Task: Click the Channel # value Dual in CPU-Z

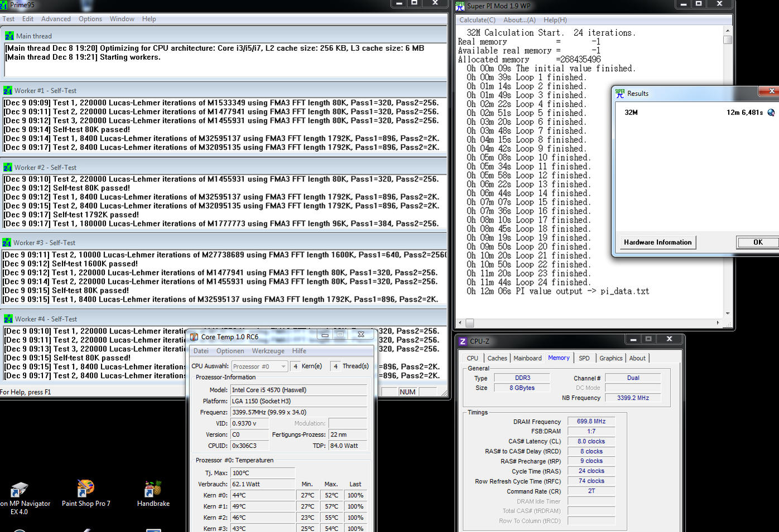Action: point(633,378)
